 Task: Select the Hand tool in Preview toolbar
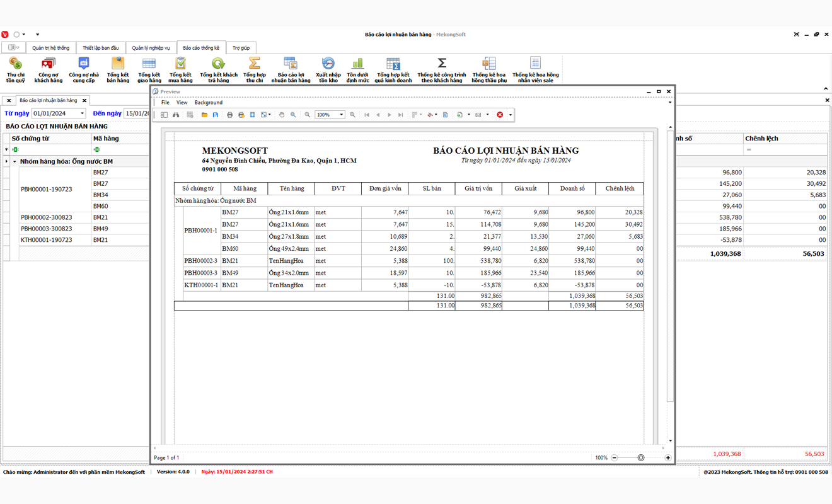(282, 115)
